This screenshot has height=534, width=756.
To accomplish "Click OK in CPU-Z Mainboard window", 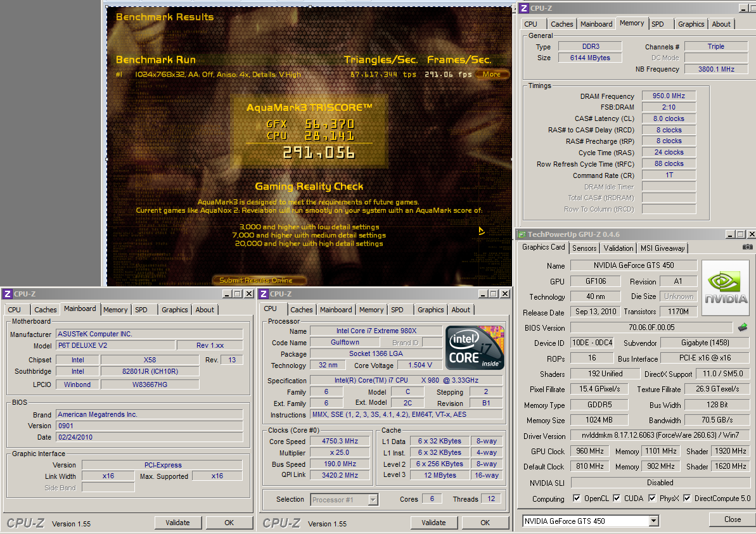I will click(x=229, y=523).
